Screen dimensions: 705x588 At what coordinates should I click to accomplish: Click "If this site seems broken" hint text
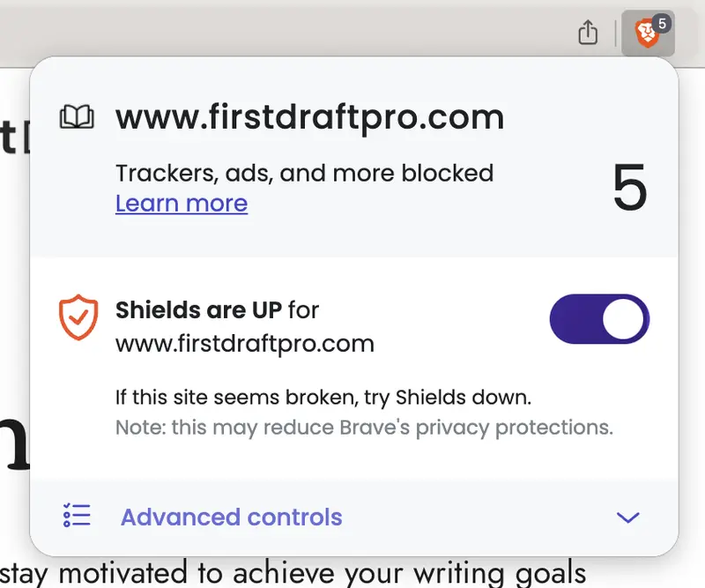point(323,398)
